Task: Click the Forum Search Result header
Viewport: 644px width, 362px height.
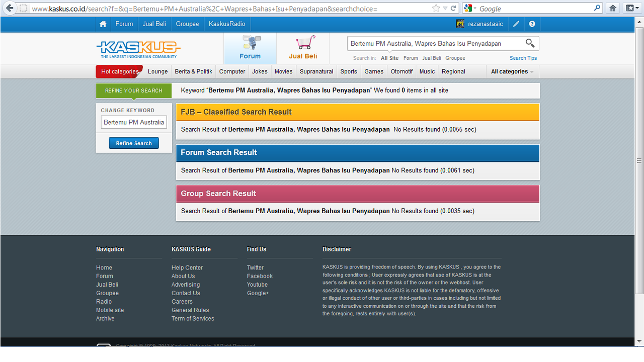Action: [x=358, y=153]
